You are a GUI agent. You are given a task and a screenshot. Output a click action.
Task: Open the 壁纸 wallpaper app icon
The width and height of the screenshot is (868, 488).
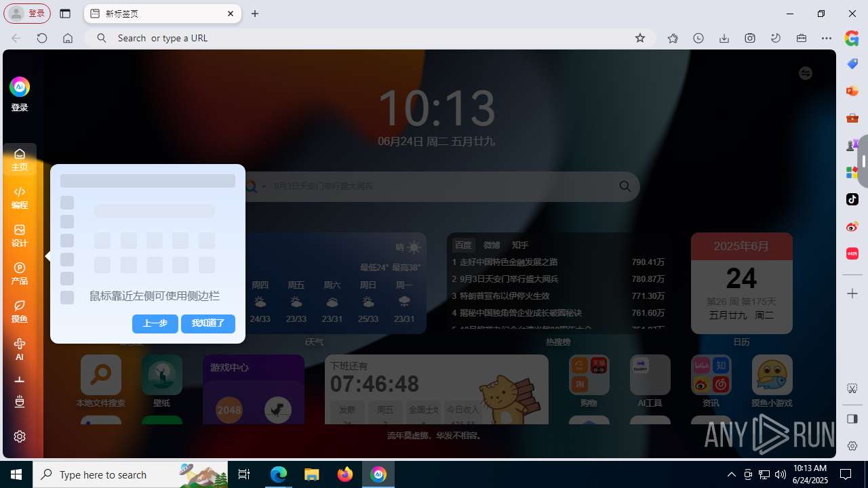(x=162, y=375)
